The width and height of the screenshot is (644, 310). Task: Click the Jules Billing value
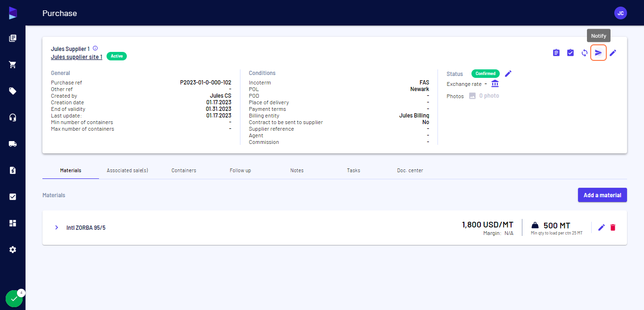click(414, 116)
